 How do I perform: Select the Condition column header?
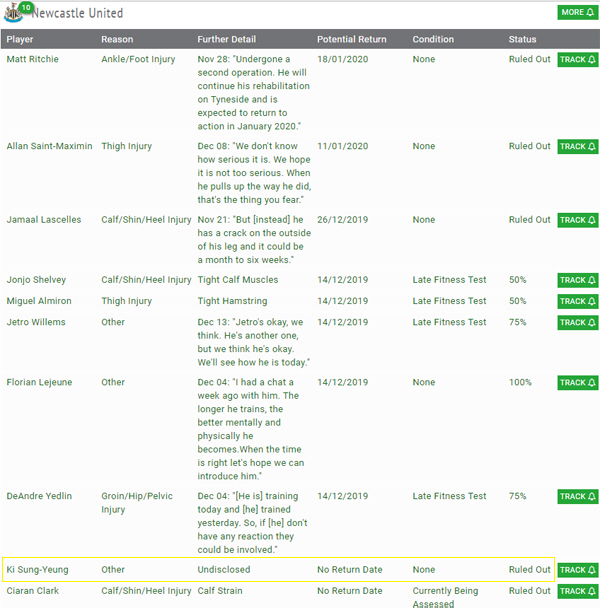433,39
